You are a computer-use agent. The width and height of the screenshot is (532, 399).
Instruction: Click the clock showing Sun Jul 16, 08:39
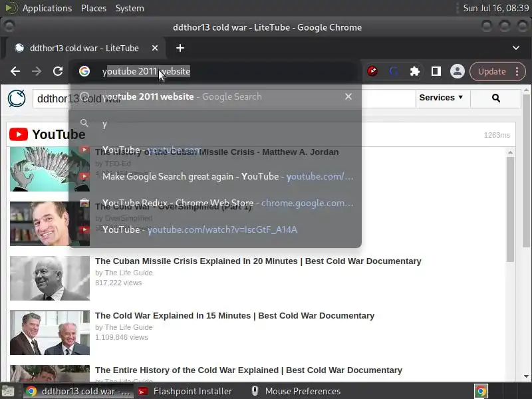click(495, 8)
